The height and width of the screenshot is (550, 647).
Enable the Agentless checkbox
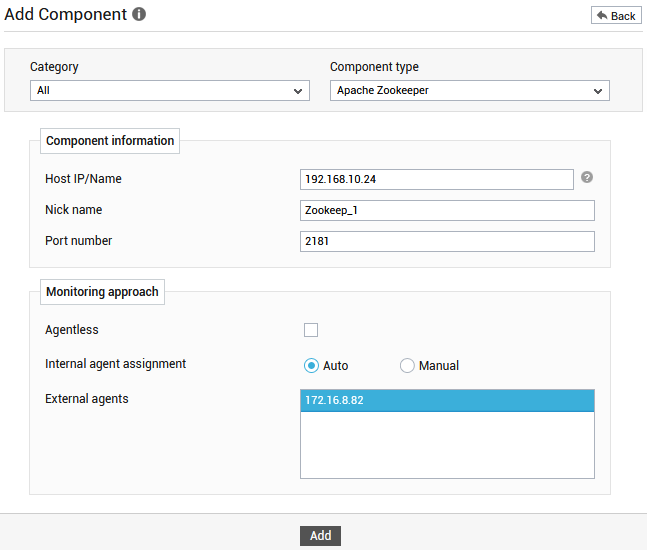(311, 330)
